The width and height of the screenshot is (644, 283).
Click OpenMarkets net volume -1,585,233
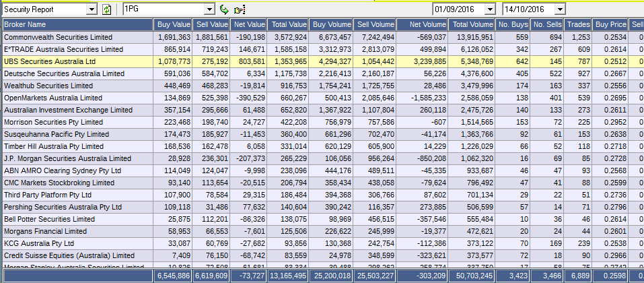click(422, 98)
